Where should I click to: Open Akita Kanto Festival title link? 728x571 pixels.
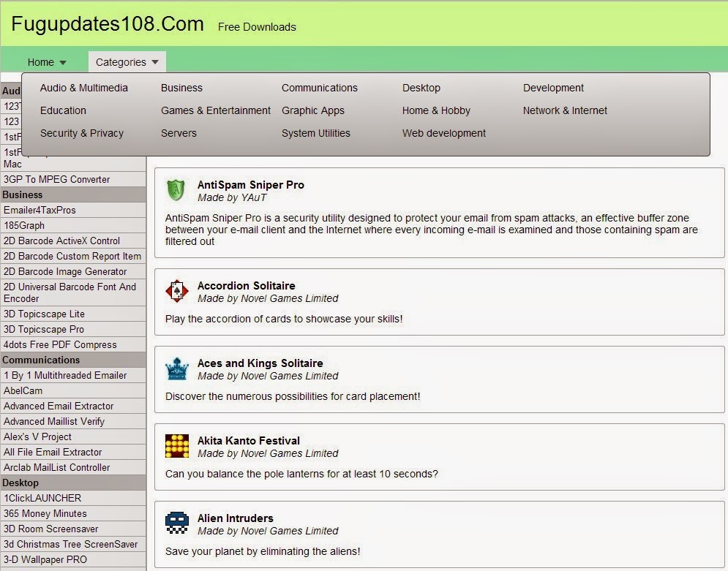(248, 440)
